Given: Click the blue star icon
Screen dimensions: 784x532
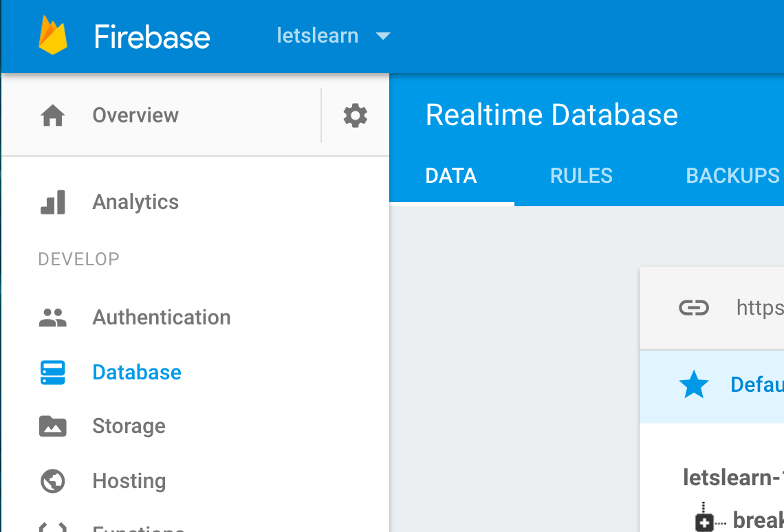Looking at the screenshot, I should (693, 385).
